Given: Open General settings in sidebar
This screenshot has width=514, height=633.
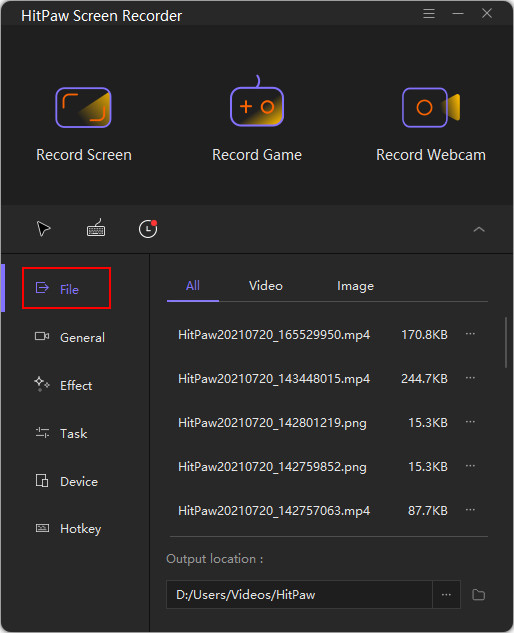Looking at the screenshot, I should [69, 337].
